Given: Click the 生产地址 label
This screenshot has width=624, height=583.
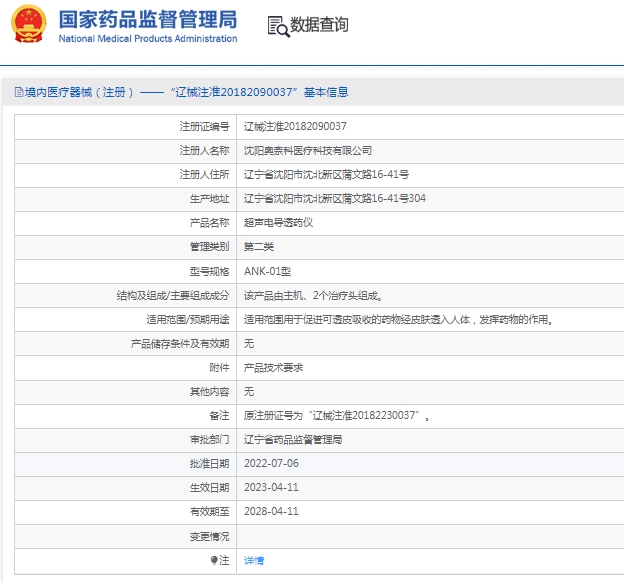Looking at the screenshot, I should 209,198.
